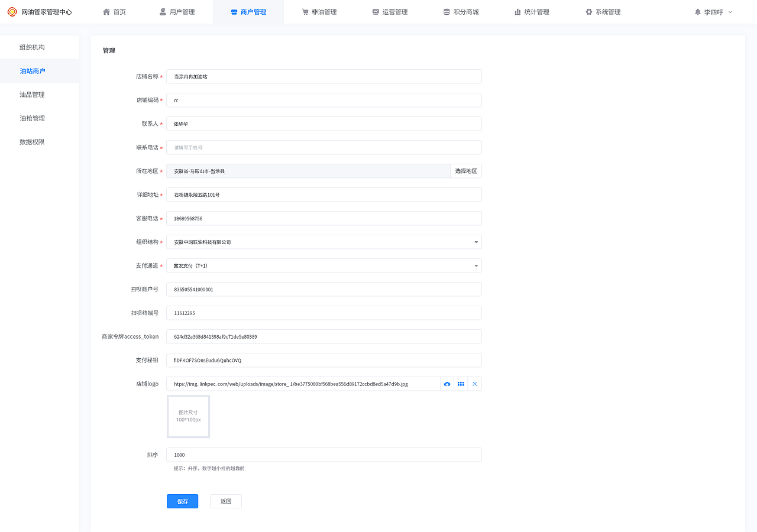Click the 网油管家 logo icon
Image resolution: width=757 pixels, height=532 pixels.
tap(12, 12)
